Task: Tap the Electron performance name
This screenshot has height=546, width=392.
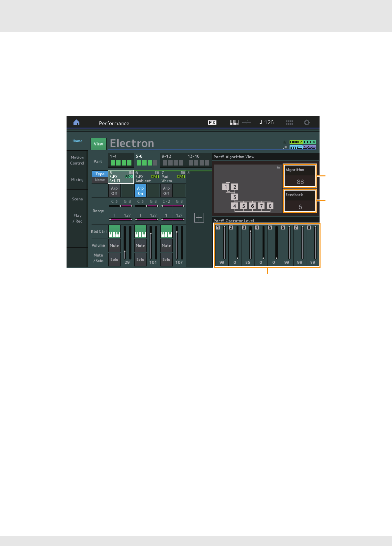Action: click(x=132, y=143)
